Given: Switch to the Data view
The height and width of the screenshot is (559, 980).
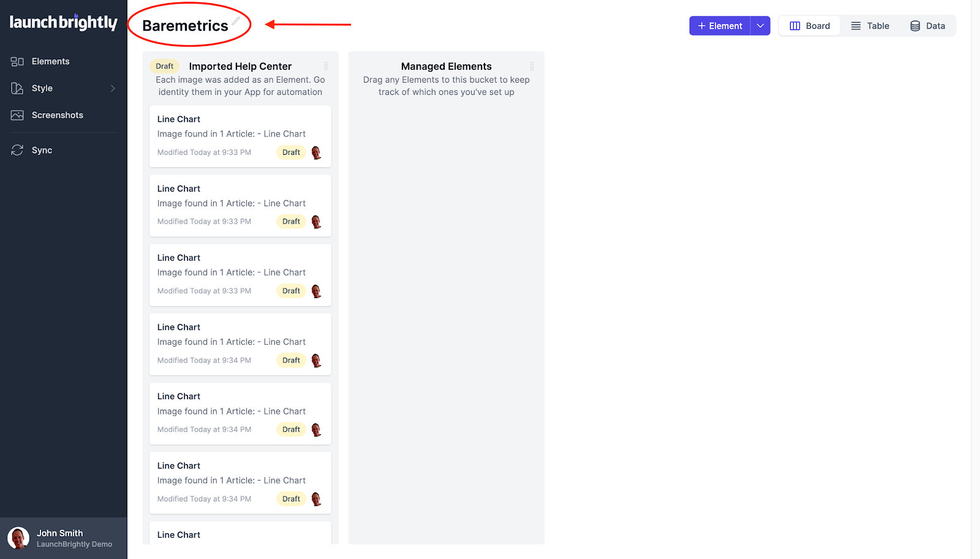Looking at the screenshot, I should [927, 26].
